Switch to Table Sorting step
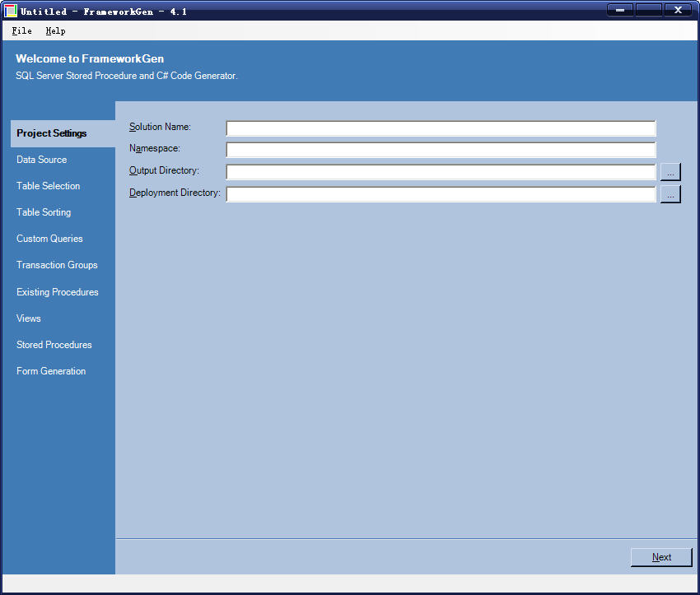Screen dimensions: 700x595 [x=44, y=212]
